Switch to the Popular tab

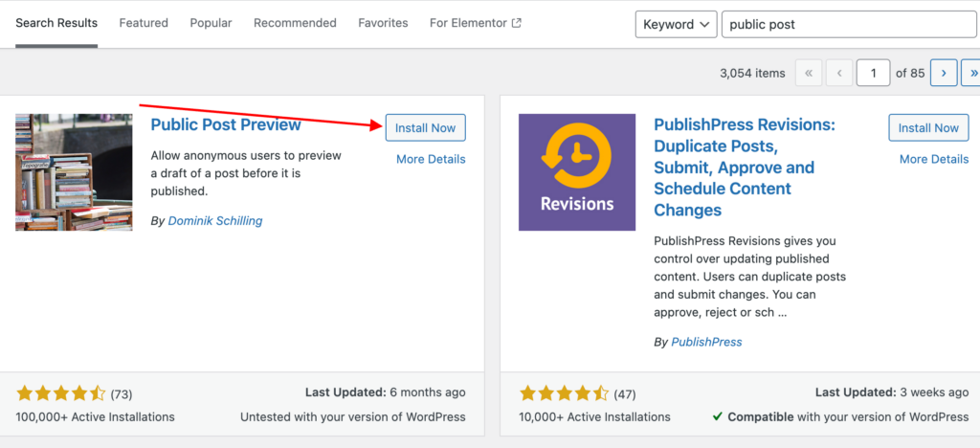pyautogui.click(x=211, y=23)
